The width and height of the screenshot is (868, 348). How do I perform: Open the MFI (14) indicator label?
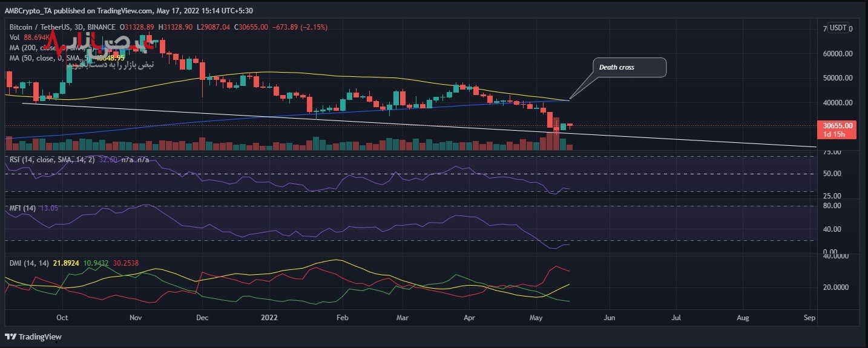(22, 208)
